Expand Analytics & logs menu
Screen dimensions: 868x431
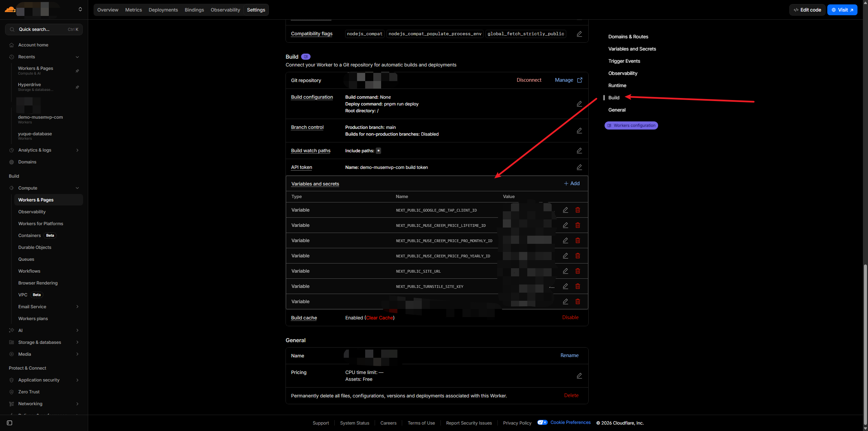tap(77, 150)
